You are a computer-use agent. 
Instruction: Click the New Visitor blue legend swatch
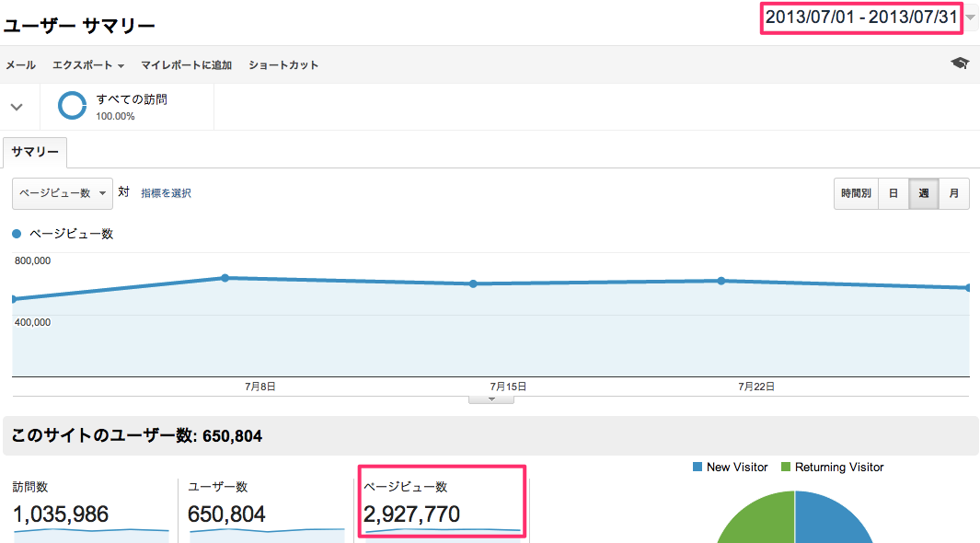(x=698, y=467)
